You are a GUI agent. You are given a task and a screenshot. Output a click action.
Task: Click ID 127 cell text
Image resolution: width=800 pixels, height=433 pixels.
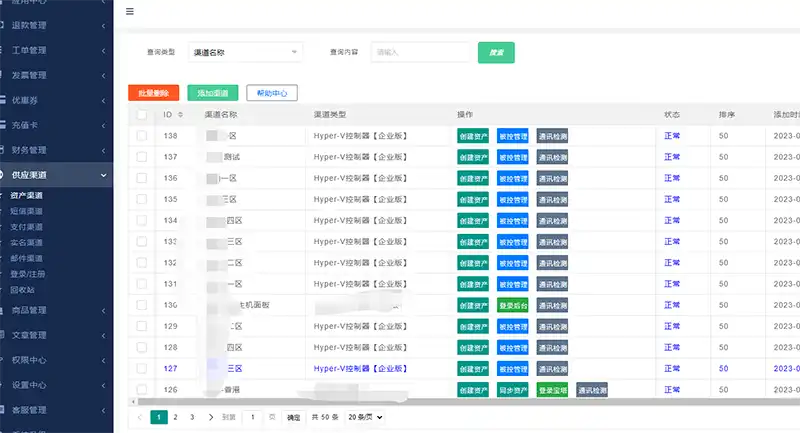coord(170,369)
